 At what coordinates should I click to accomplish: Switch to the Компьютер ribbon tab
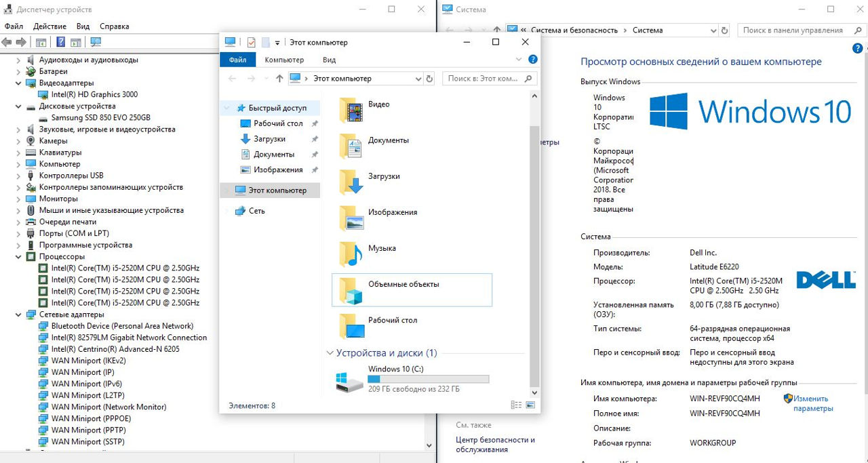[284, 60]
